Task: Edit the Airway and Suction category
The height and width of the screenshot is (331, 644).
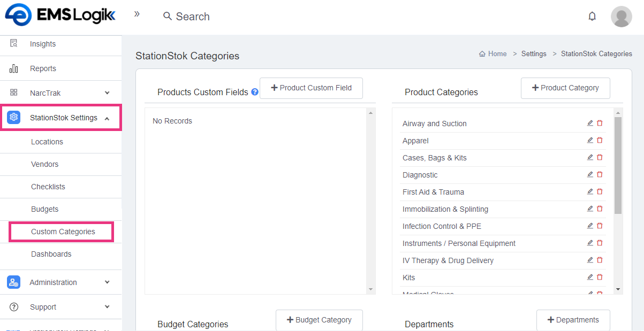Action: 590,123
